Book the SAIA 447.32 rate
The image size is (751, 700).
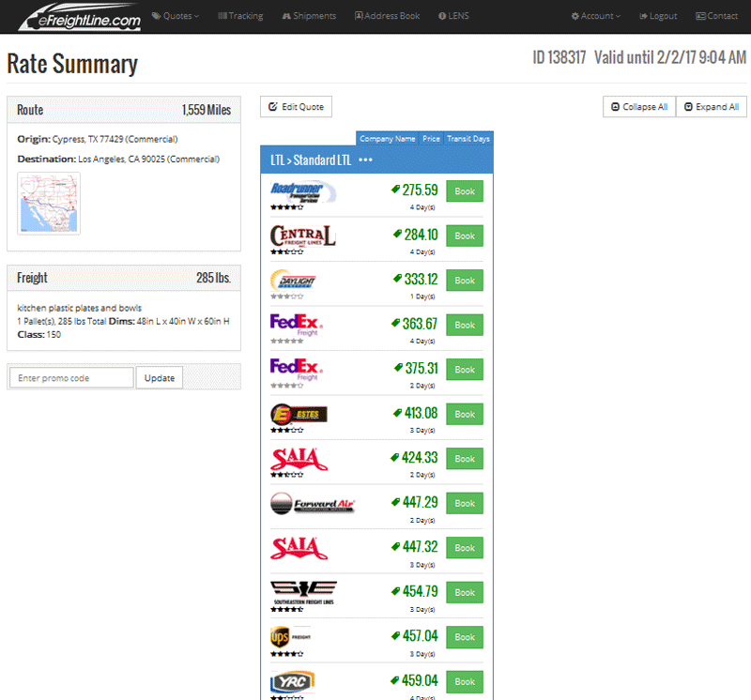[465, 548]
